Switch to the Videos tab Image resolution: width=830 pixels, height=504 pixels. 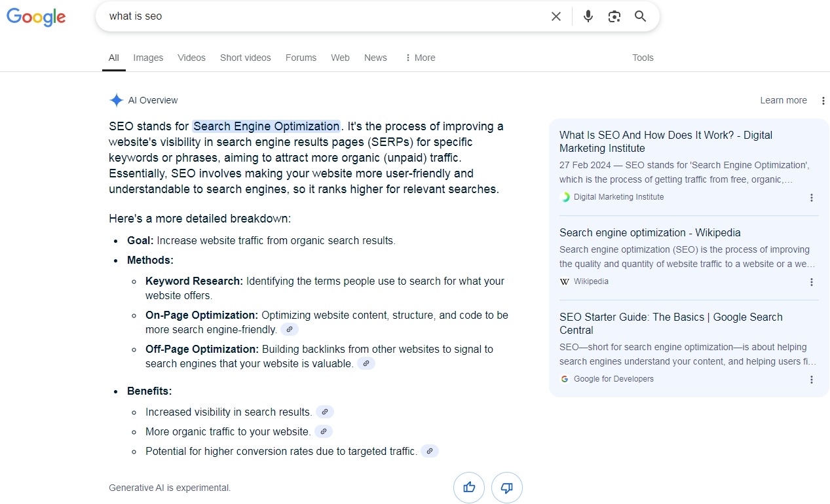pyautogui.click(x=191, y=58)
